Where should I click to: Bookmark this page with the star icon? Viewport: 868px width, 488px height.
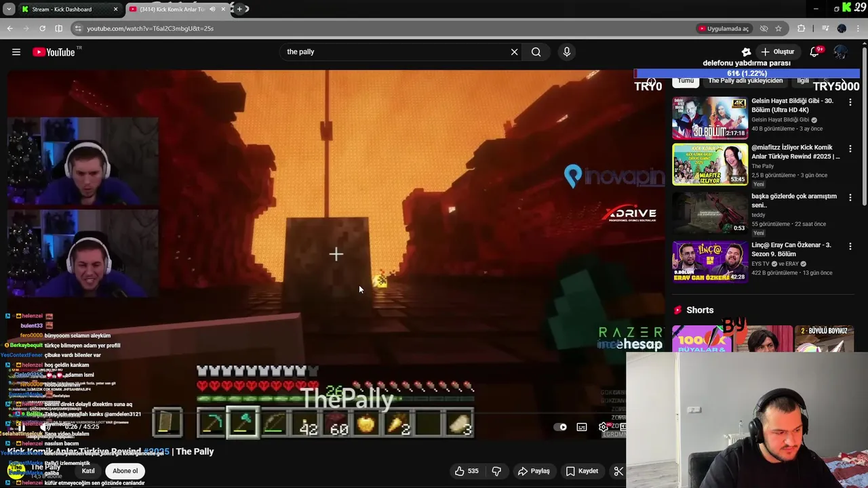(778, 28)
